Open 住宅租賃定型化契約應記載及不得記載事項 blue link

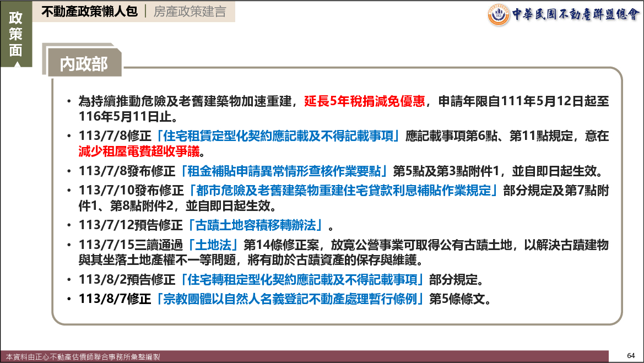[x=279, y=136]
